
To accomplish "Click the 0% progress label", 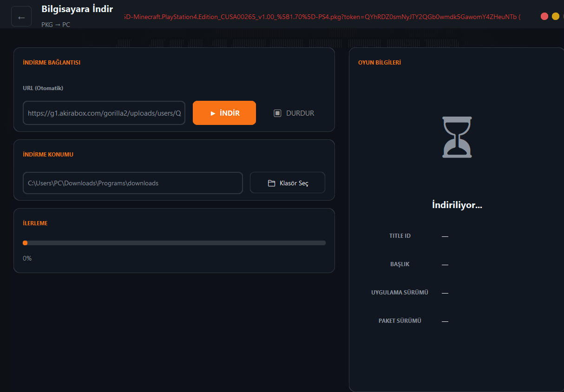I will click(27, 258).
